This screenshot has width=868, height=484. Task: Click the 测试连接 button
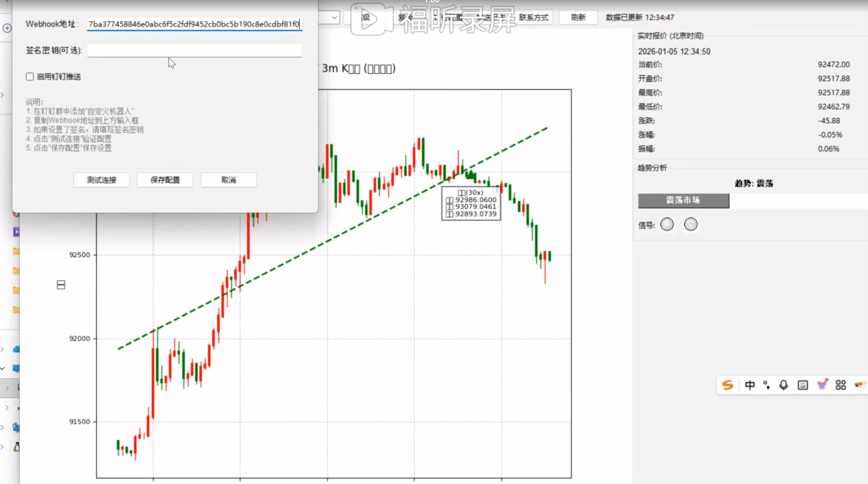101,180
